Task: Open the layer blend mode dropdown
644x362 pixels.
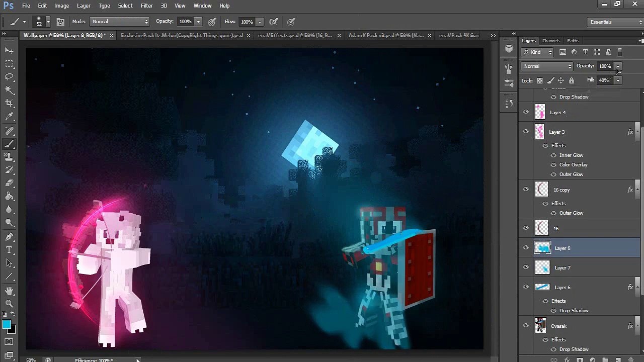Action: (x=547, y=66)
